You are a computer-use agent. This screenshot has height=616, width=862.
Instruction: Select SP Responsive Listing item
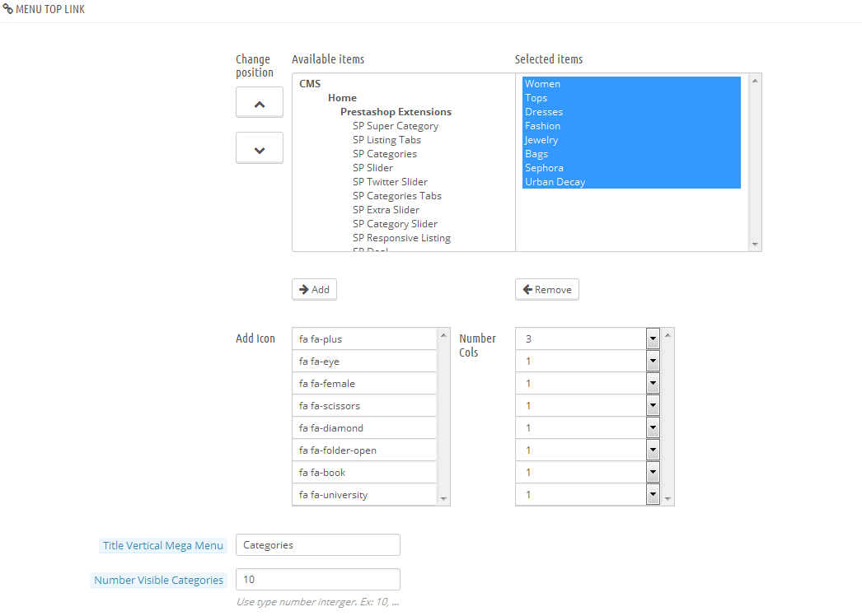pos(401,238)
